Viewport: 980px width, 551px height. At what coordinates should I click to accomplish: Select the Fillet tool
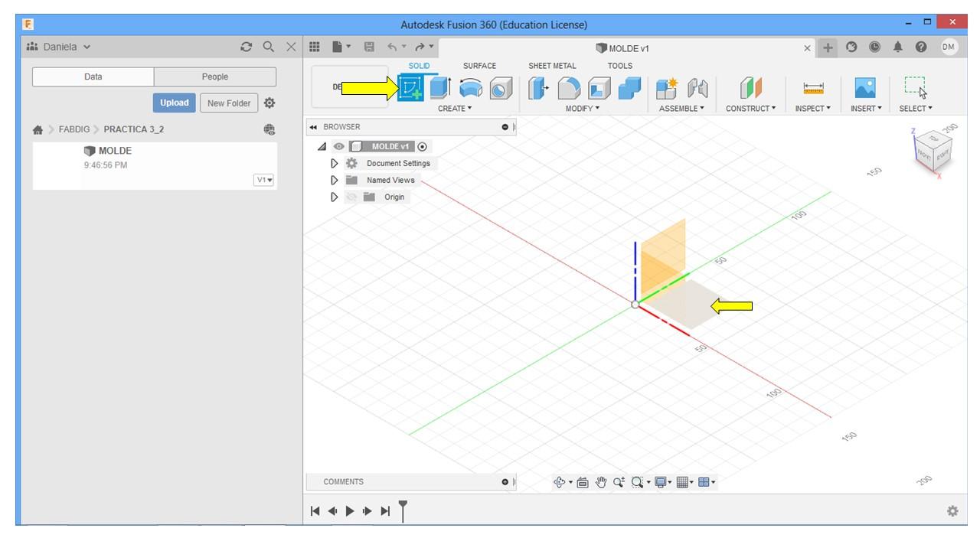point(568,88)
